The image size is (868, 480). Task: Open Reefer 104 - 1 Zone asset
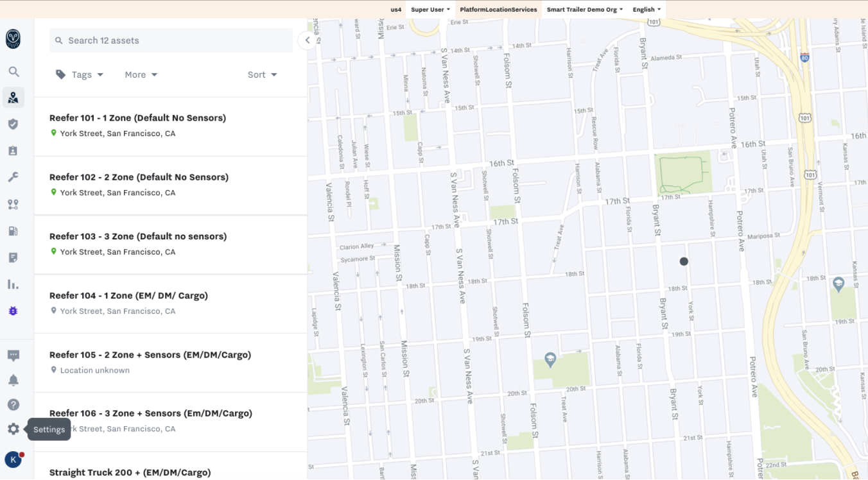pos(171,304)
